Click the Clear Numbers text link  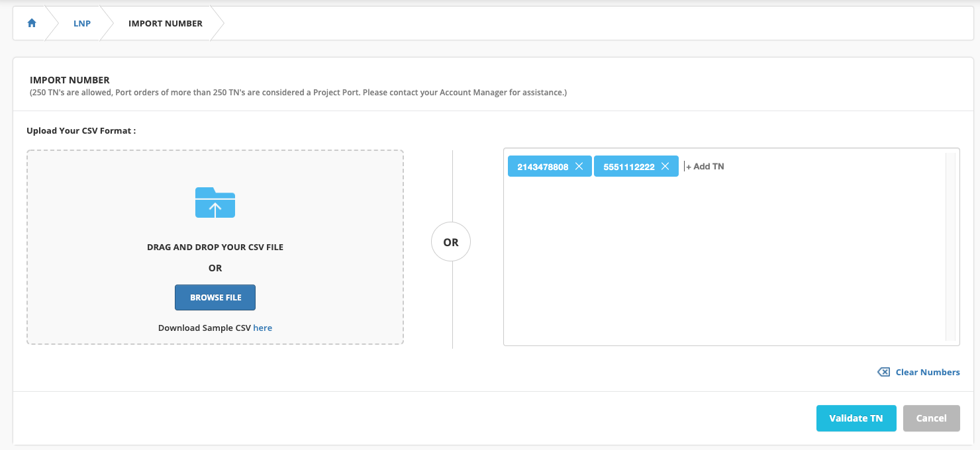tap(927, 373)
